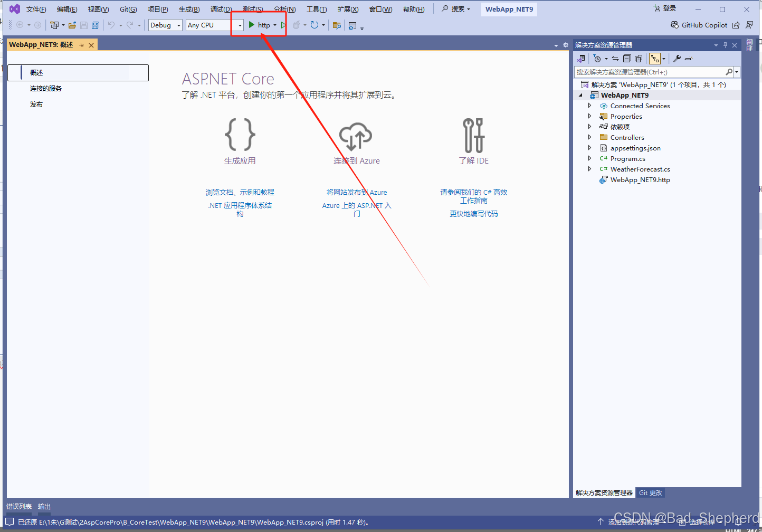Viewport: 762px width, 532px height.
Task: Click the New Project toolbar icon
Action: click(54, 25)
